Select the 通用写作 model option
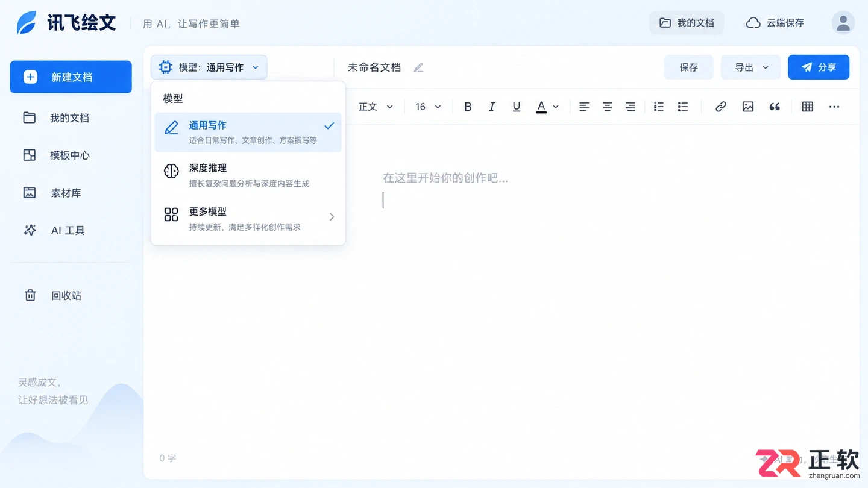 click(x=248, y=132)
